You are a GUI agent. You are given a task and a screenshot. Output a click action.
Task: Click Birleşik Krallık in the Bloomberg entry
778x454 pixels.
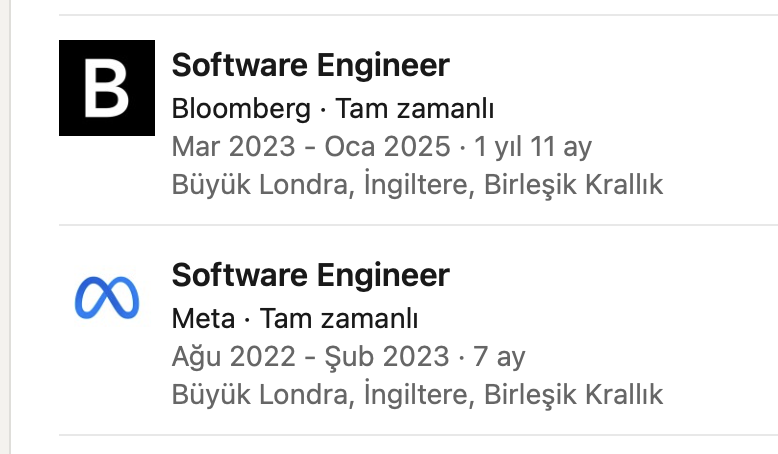[x=574, y=185]
